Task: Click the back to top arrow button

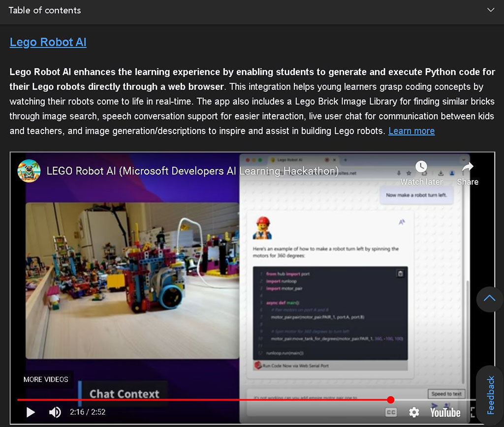Action: tap(490, 299)
